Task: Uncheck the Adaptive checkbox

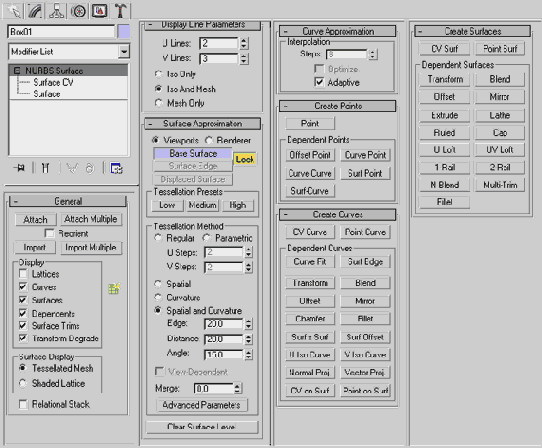Action: click(x=319, y=82)
